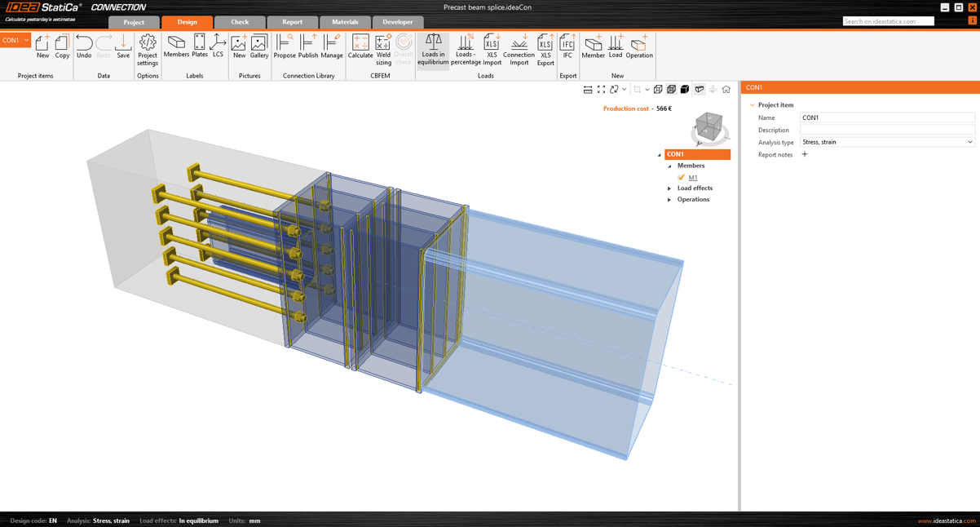This screenshot has height=527, width=980.
Task: Run the Calculate CBFEM analysis
Action: [x=360, y=46]
